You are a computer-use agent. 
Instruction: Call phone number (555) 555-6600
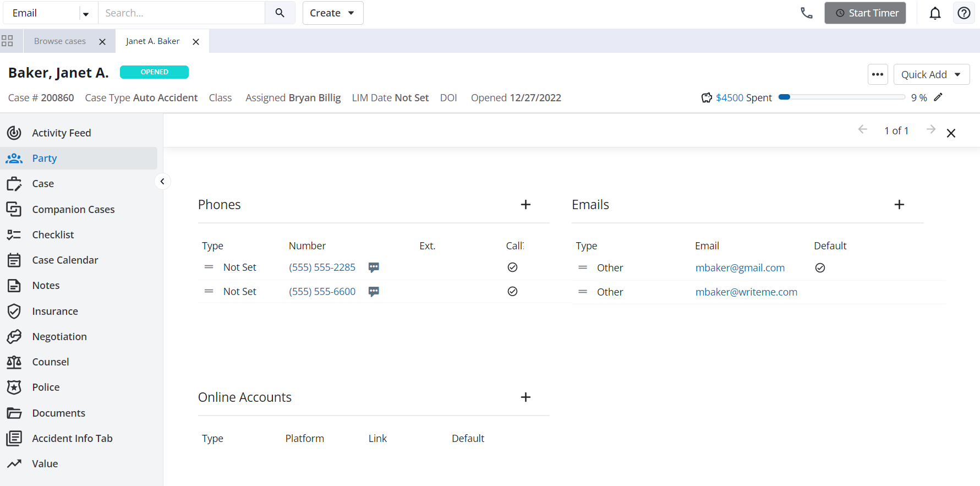[322, 292]
